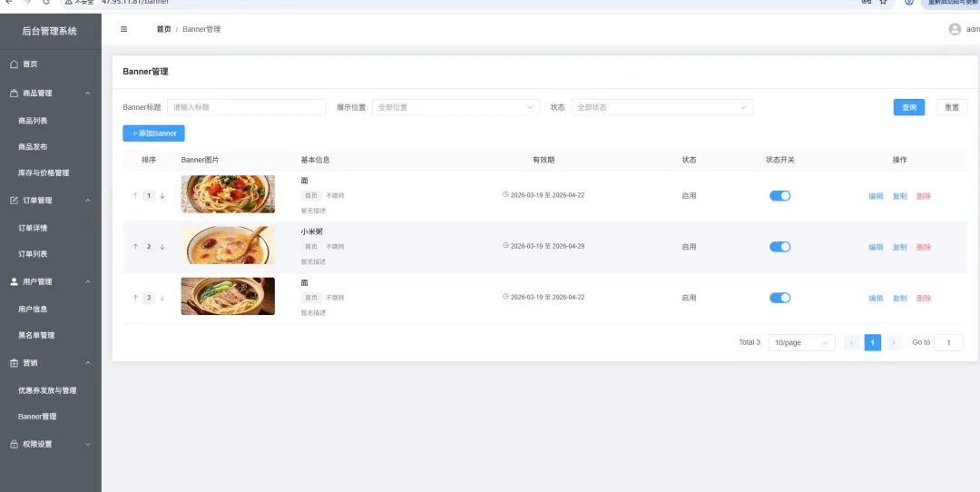
Task: Edit the row 3 banner
Action: [876, 299]
